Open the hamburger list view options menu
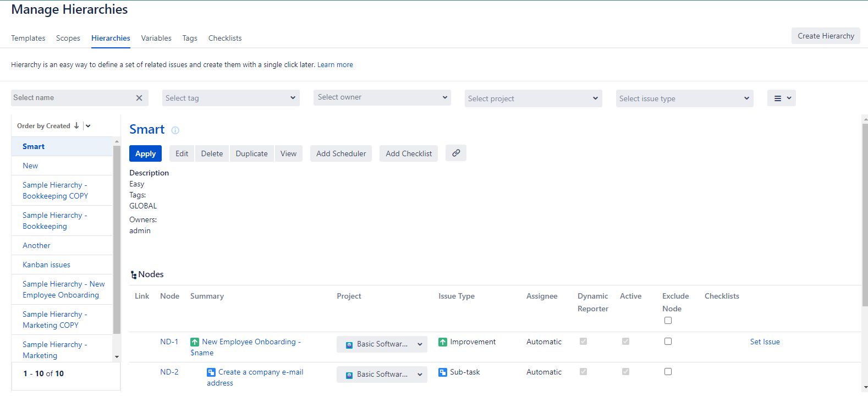 [781, 98]
